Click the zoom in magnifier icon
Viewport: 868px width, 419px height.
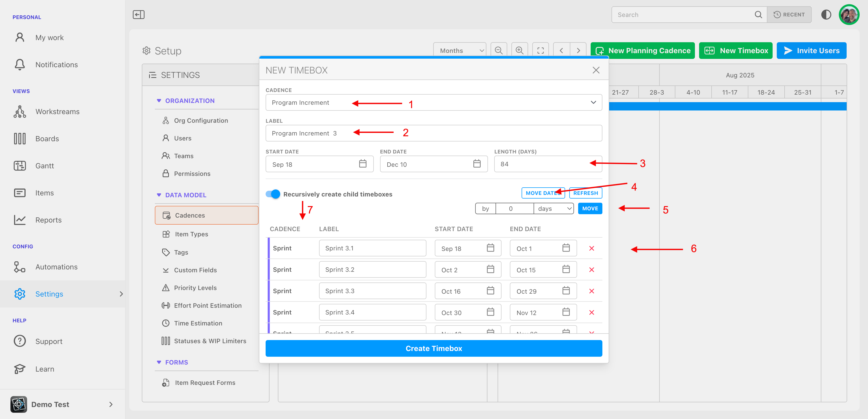tap(519, 51)
